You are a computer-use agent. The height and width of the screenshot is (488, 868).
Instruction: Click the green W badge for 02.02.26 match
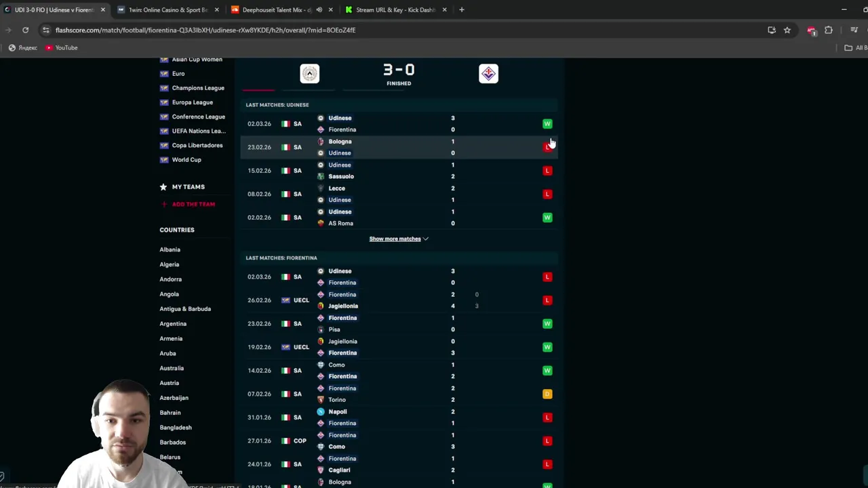click(x=547, y=218)
